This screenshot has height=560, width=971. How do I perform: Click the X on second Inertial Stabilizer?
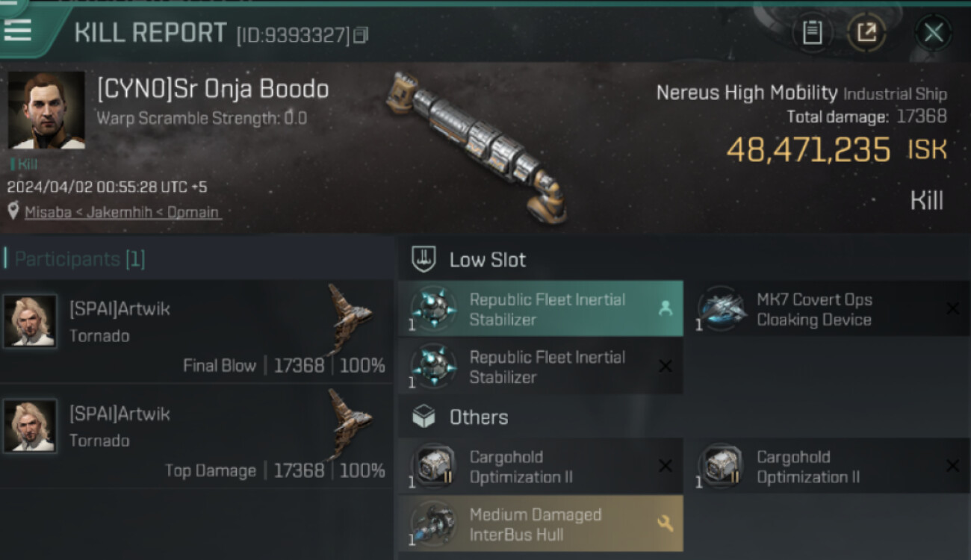point(665,366)
